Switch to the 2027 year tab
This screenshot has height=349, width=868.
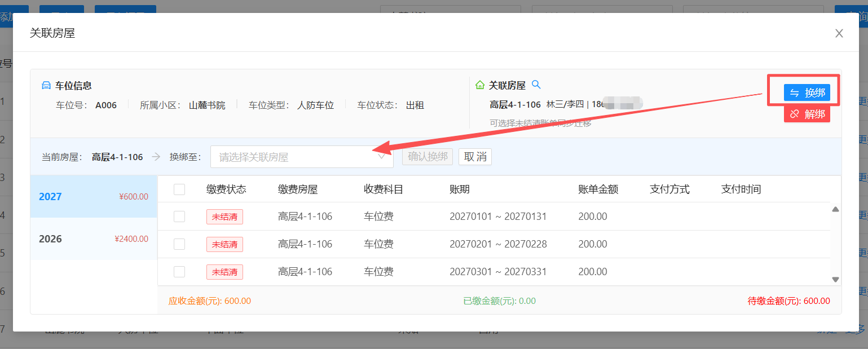(94, 197)
